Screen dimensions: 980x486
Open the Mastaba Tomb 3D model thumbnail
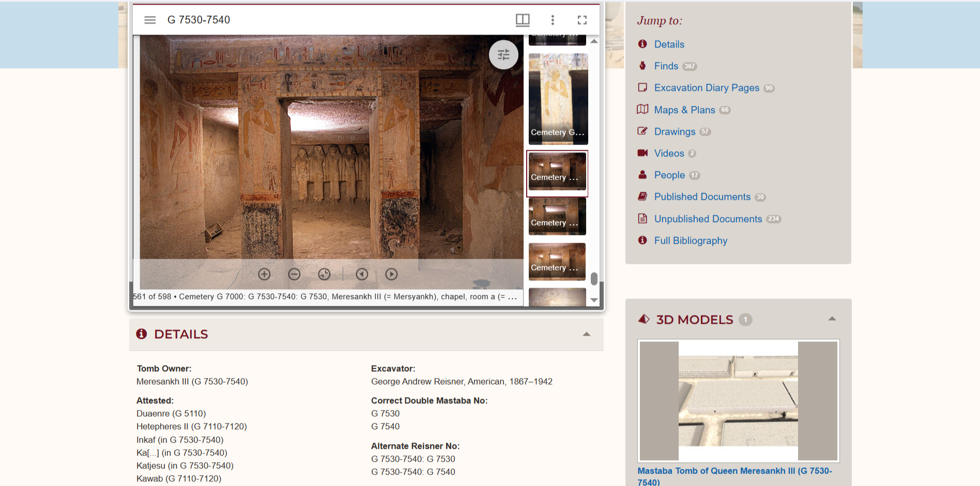coord(738,401)
